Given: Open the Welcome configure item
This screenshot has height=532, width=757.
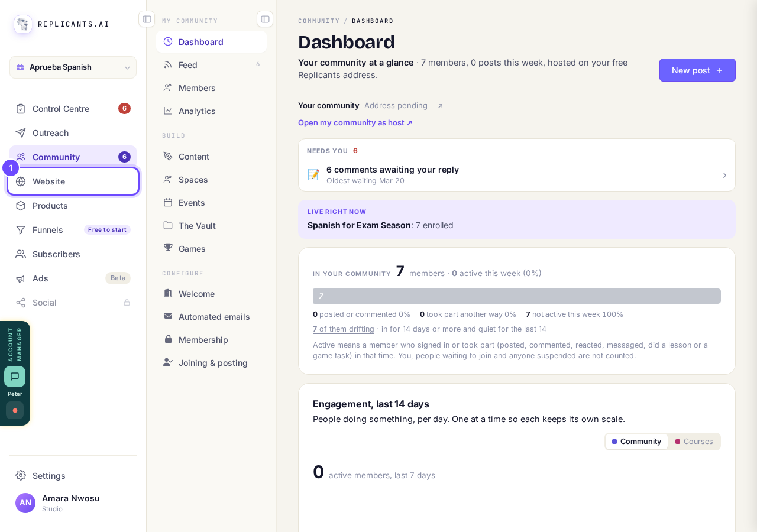Looking at the screenshot, I should click(x=211, y=294).
